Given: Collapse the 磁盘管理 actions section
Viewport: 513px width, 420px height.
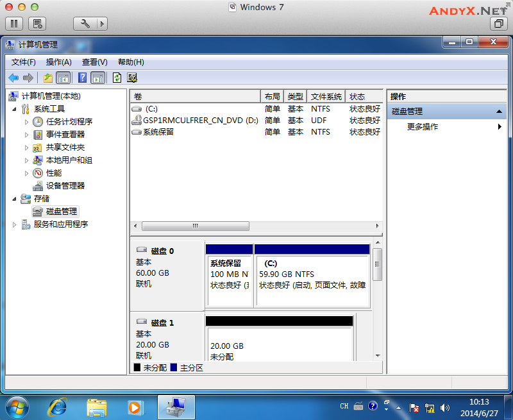Looking at the screenshot, I should (x=499, y=112).
